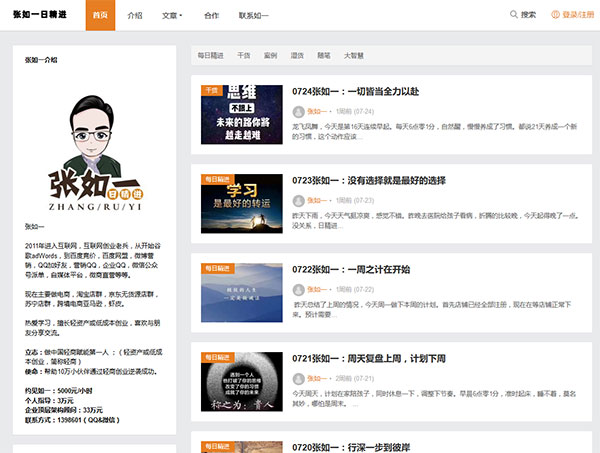Click author name 张如一 on the 0724 article
Viewport: 600px width, 453px height.
coord(317,112)
